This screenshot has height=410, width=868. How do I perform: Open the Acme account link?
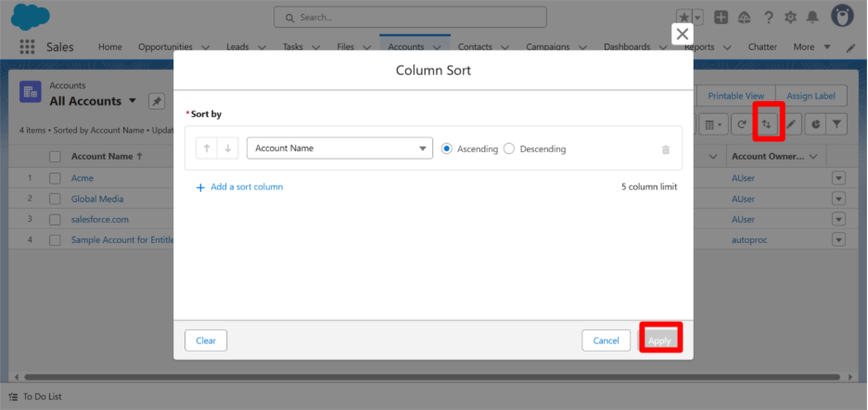(x=82, y=178)
